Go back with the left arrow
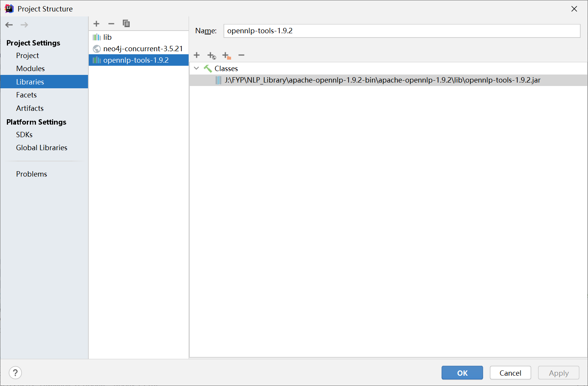The width and height of the screenshot is (588, 386). click(x=9, y=25)
